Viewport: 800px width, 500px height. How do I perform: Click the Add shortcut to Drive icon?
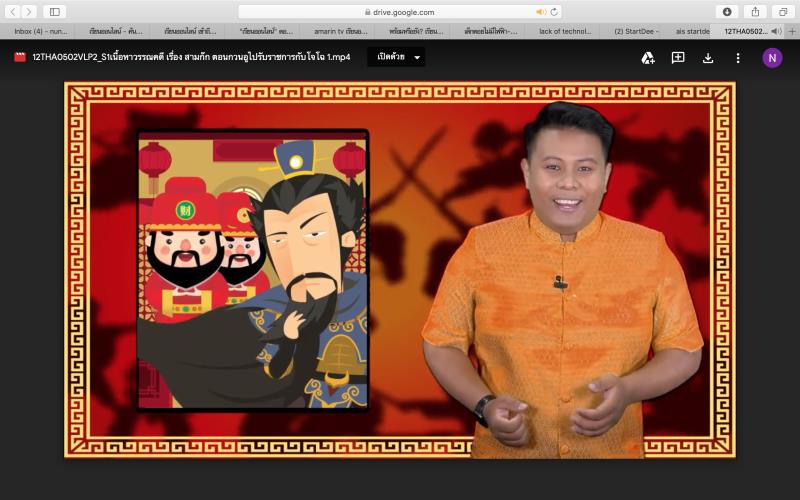click(648, 58)
